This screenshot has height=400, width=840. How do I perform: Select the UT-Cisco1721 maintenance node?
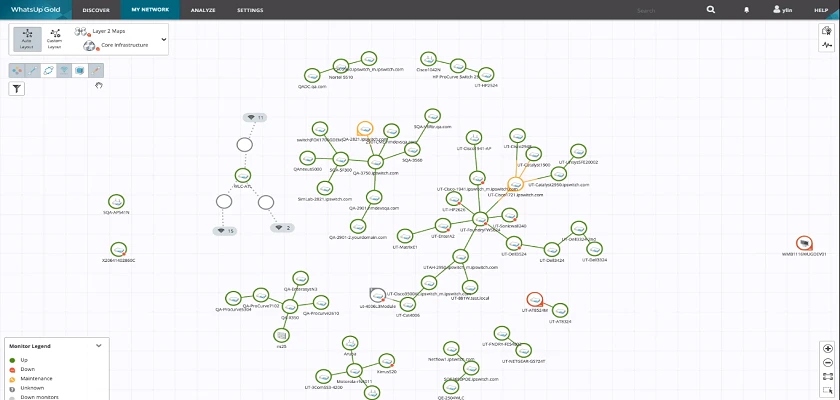click(x=515, y=184)
